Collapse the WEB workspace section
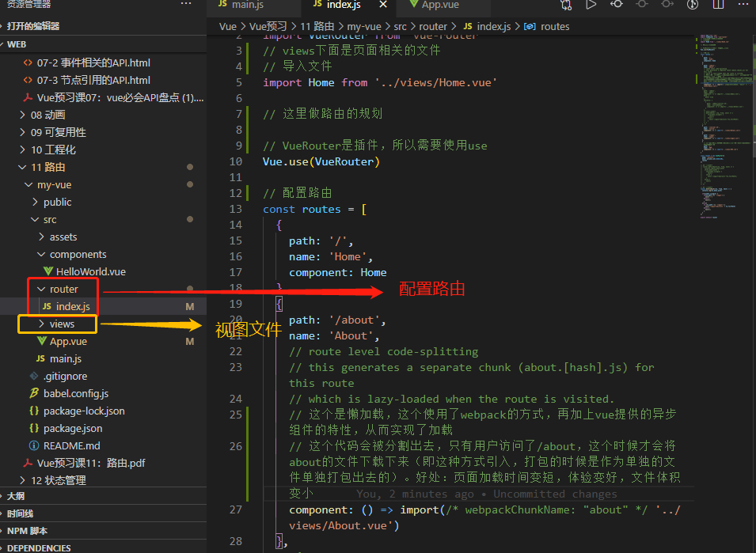The width and height of the screenshot is (756, 553). [103, 44]
